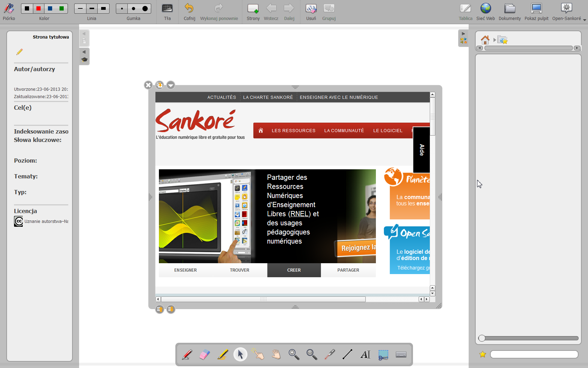Screen dimensions: 588x368
Task: Open widget options dropdown arrow
Action: click(x=171, y=85)
